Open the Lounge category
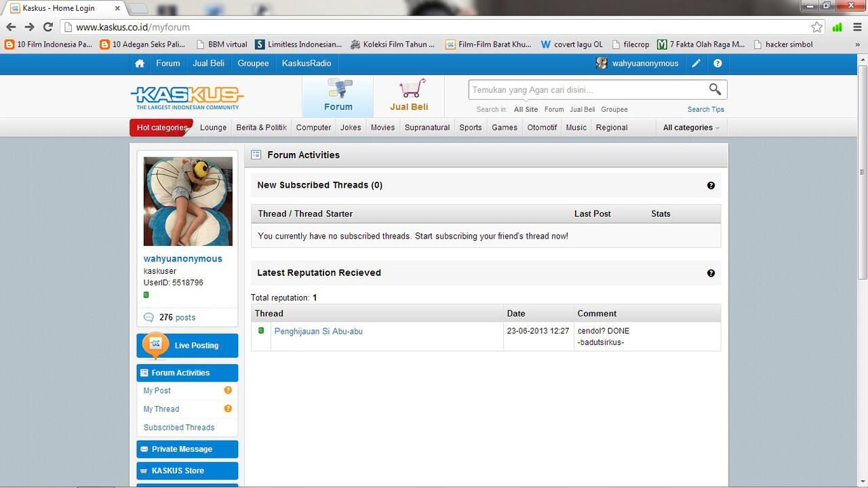This screenshot has width=868, height=488. [x=213, y=127]
